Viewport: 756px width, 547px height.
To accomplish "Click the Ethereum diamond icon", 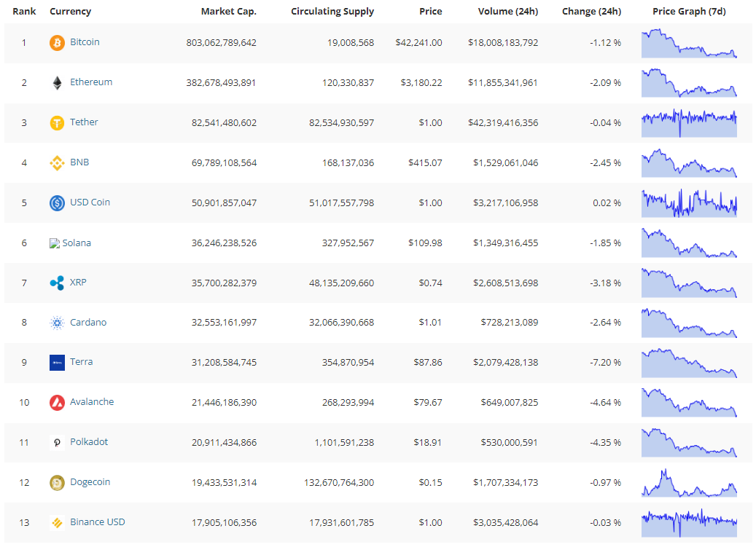I will tap(57, 83).
